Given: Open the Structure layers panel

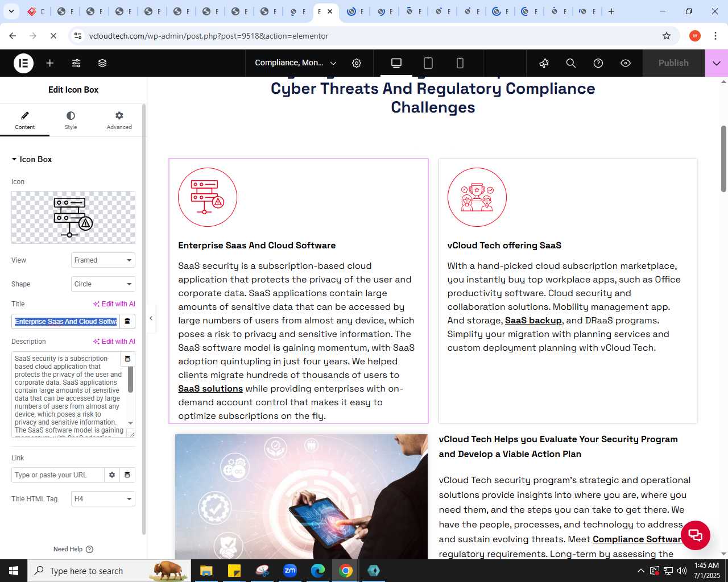Looking at the screenshot, I should point(102,63).
